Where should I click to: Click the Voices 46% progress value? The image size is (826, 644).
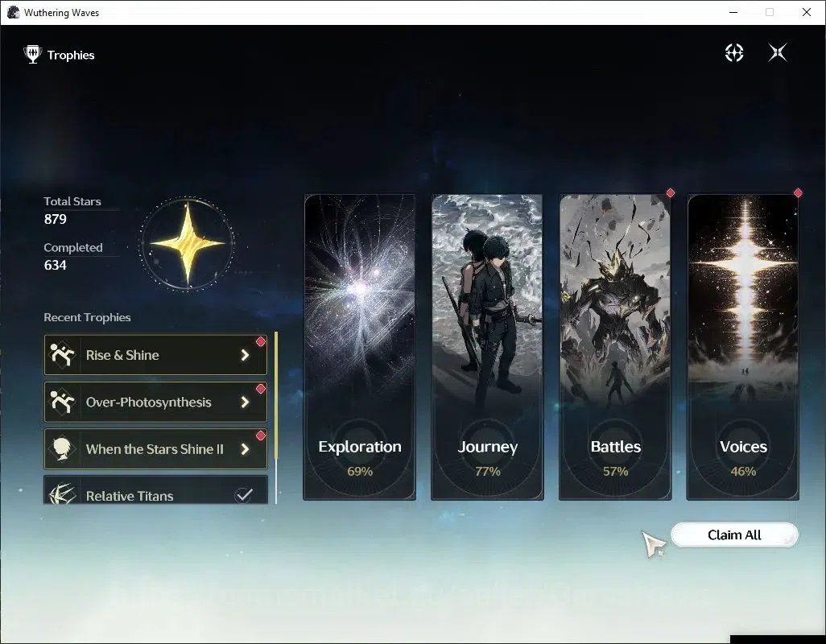point(743,471)
